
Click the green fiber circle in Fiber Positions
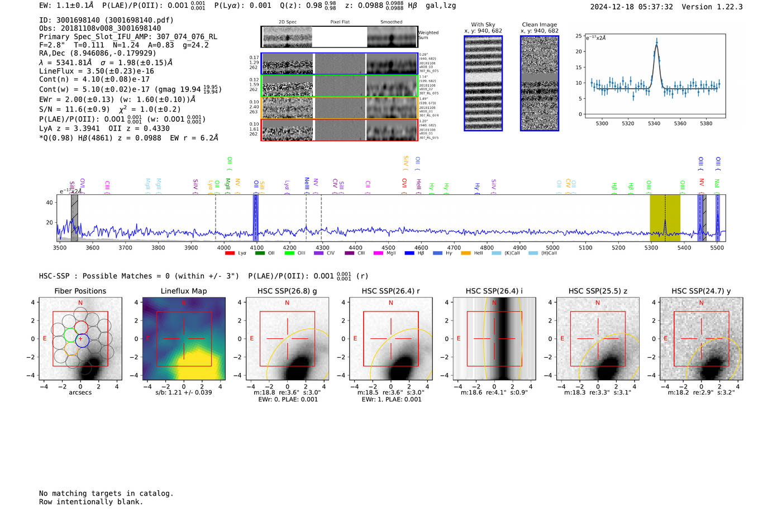pyautogui.click(x=70, y=335)
